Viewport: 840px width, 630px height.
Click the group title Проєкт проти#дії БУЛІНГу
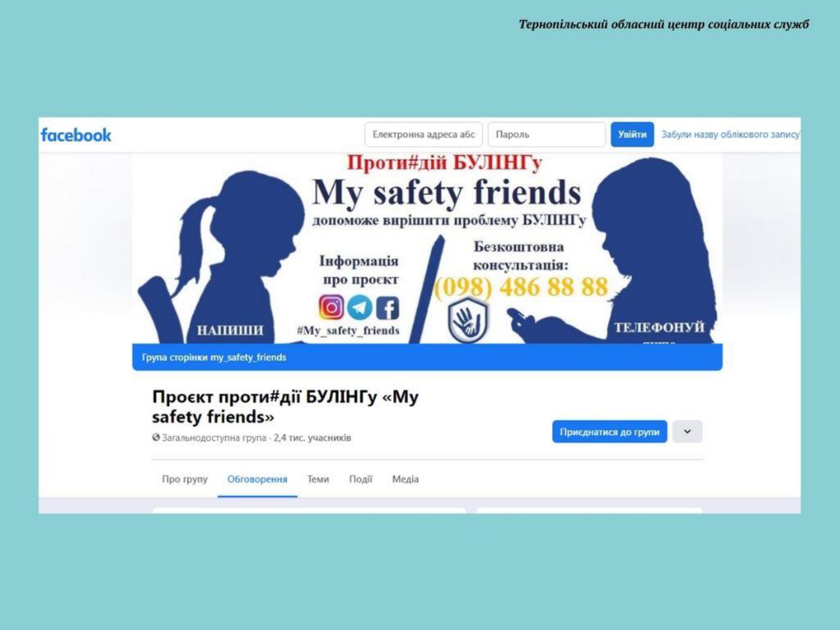[285, 407]
